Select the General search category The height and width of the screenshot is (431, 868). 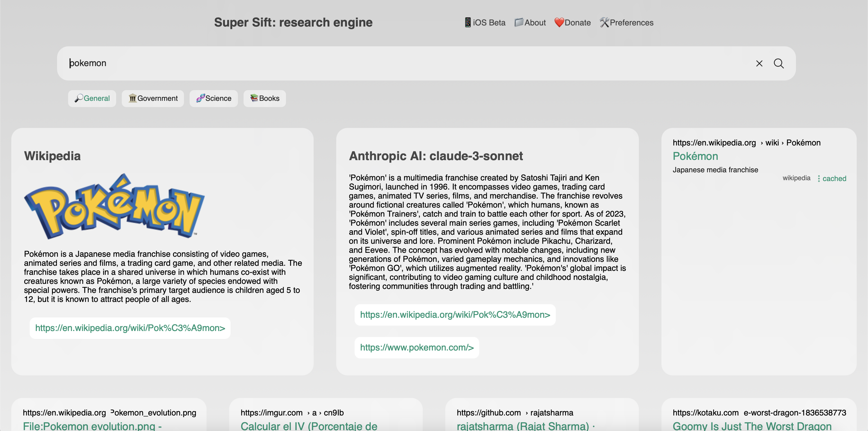pyautogui.click(x=92, y=98)
